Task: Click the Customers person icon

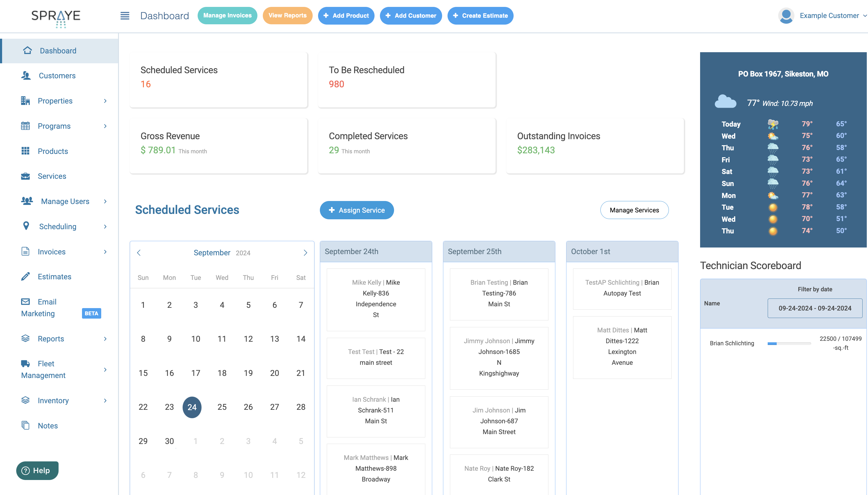Action: pyautogui.click(x=26, y=76)
